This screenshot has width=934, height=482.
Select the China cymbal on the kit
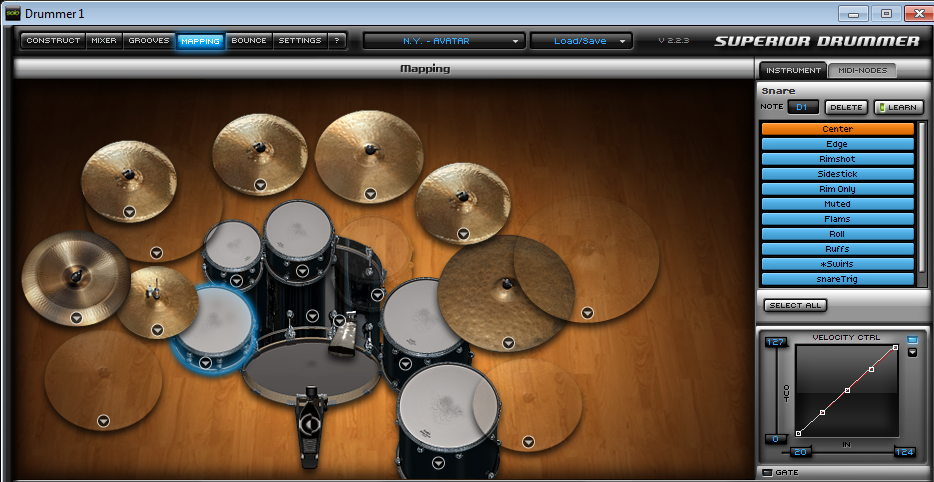pos(76,278)
